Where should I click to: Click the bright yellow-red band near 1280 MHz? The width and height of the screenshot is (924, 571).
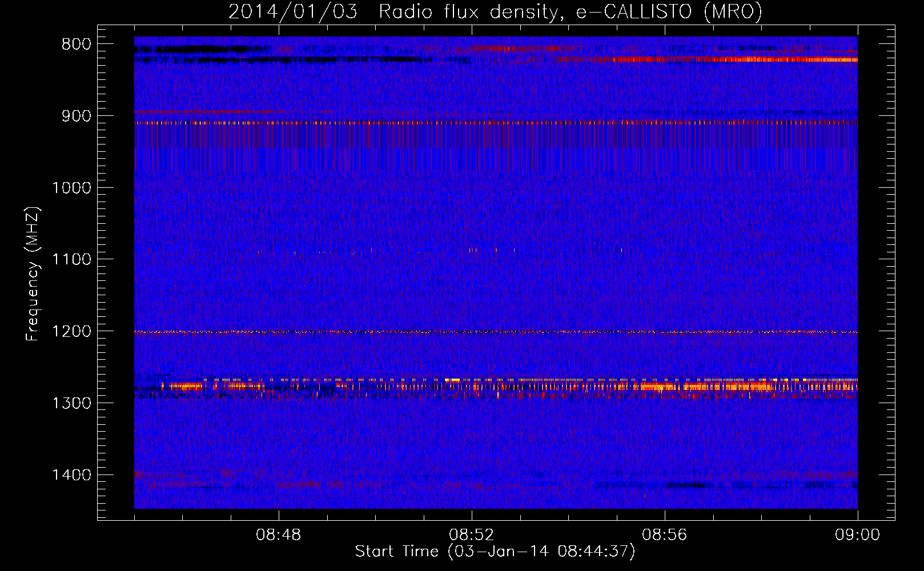click(496, 386)
